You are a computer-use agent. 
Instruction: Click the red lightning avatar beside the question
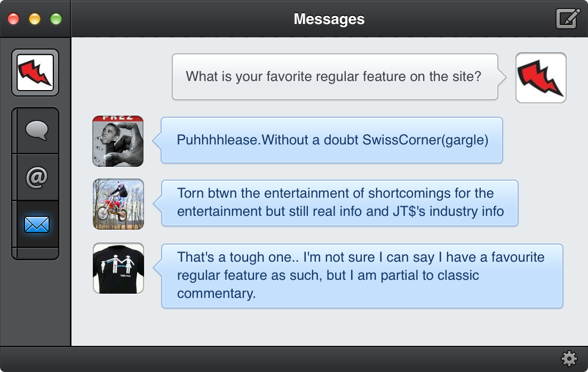(541, 77)
